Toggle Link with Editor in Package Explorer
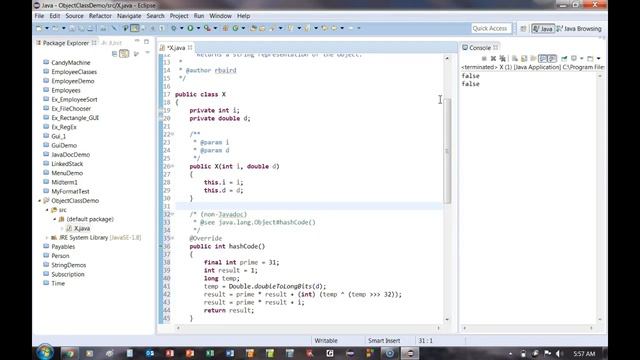Image resolution: width=640 pixels, height=360 pixels. tap(124, 53)
